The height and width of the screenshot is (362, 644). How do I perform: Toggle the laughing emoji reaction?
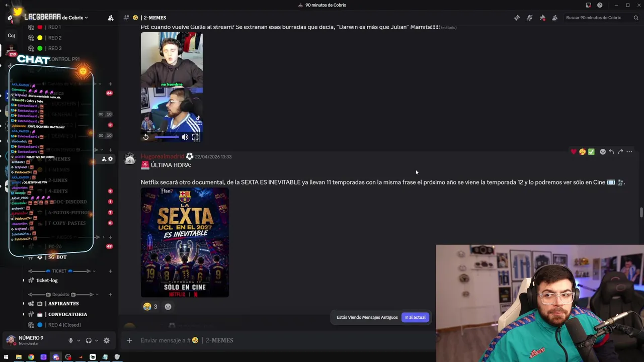(150, 306)
